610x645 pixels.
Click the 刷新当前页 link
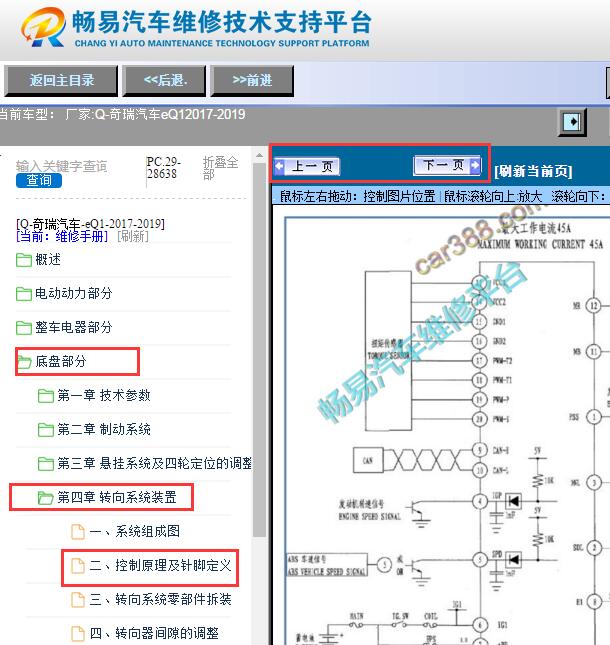[533, 171]
